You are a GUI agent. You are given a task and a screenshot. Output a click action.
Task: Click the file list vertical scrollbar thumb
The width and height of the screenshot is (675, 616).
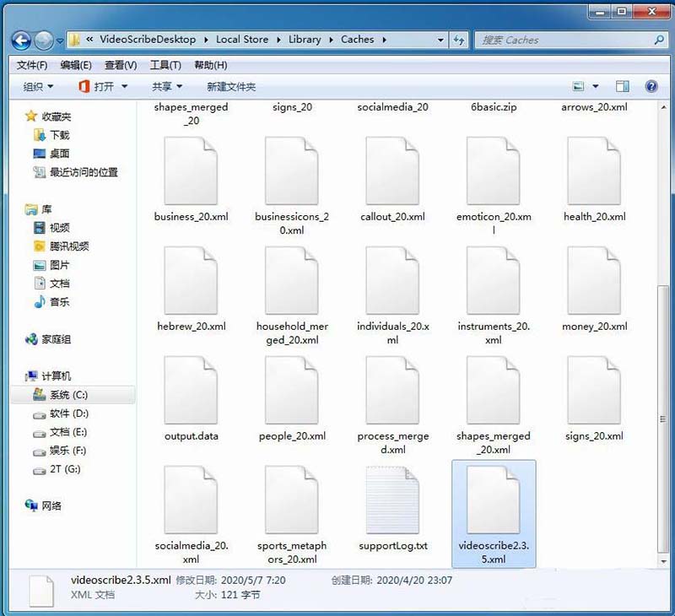663,419
